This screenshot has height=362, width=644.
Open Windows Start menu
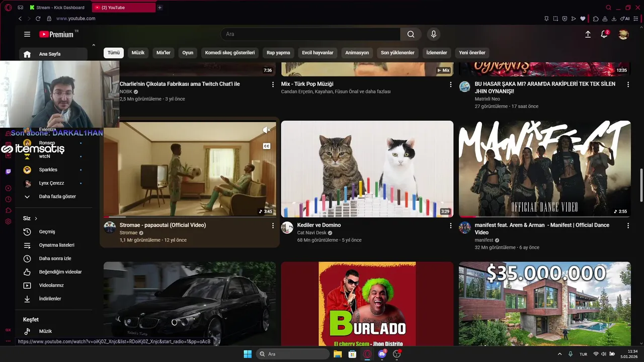pyautogui.click(x=248, y=354)
